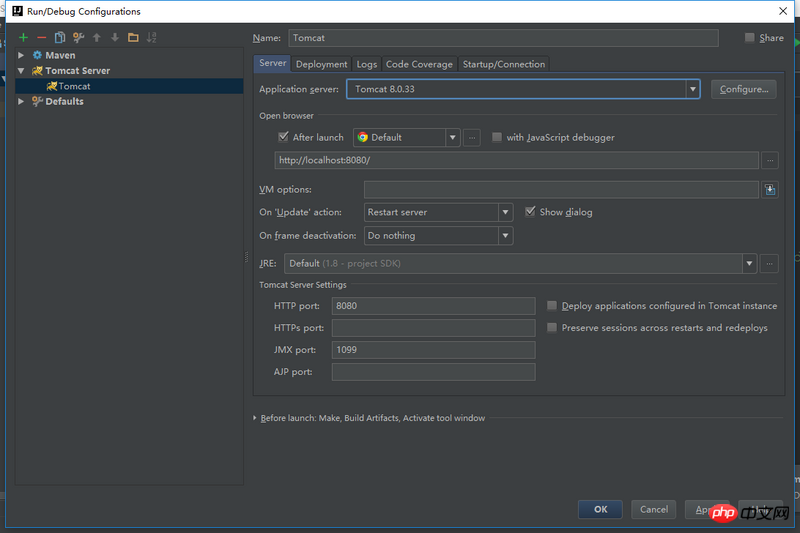Select the Server tab
This screenshot has width=800, height=533.
click(x=272, y=63)
